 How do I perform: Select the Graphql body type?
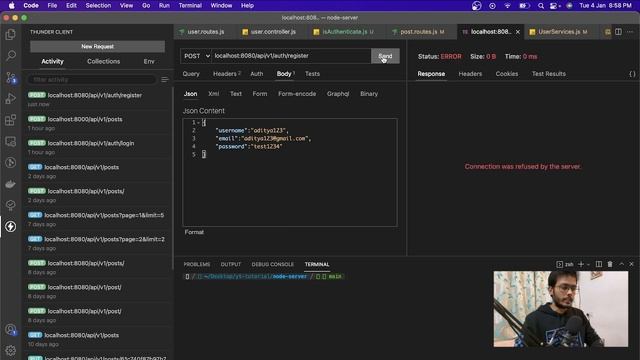[x=338, y=94]
